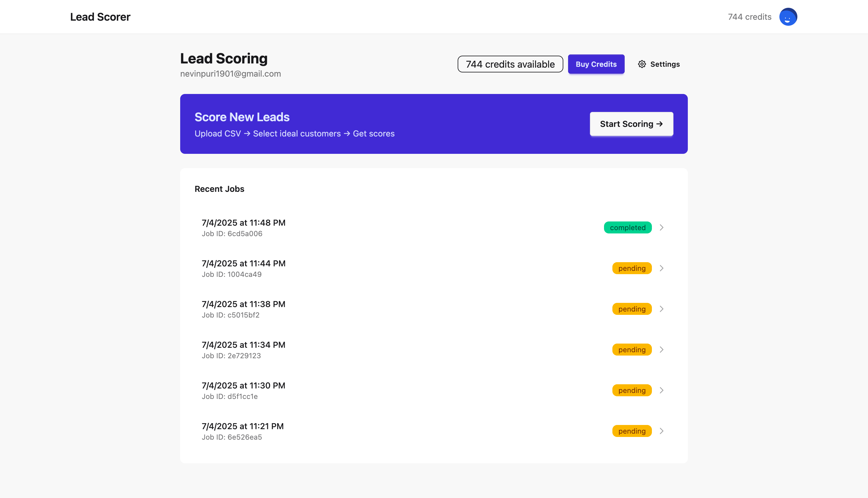
Task: Click pending badge for job 1004ca49
Action: click(632, 268)
